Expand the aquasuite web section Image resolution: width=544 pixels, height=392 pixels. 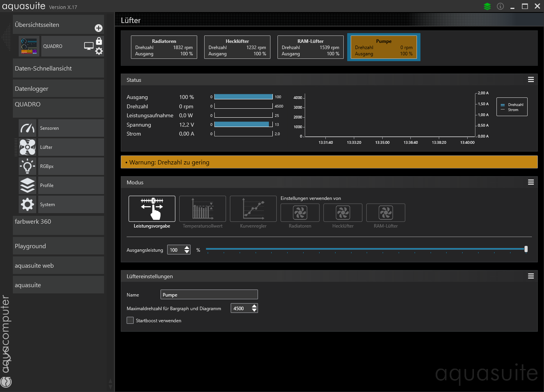(x=58, y=265)
